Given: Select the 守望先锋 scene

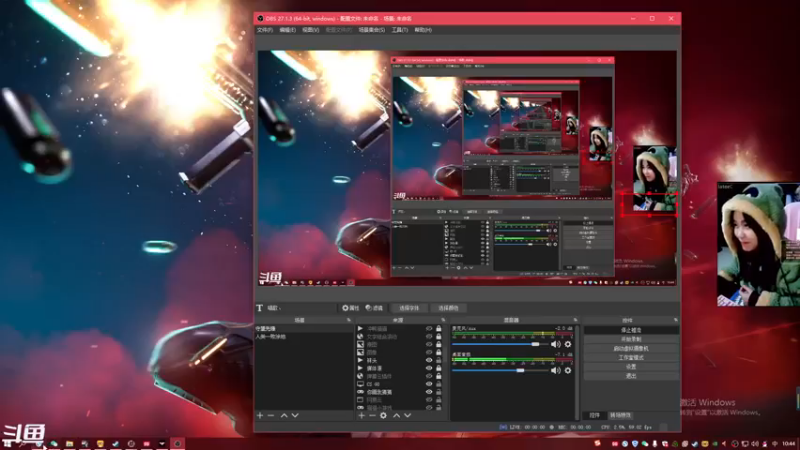Looking at the screenshot, I should 304,329.
